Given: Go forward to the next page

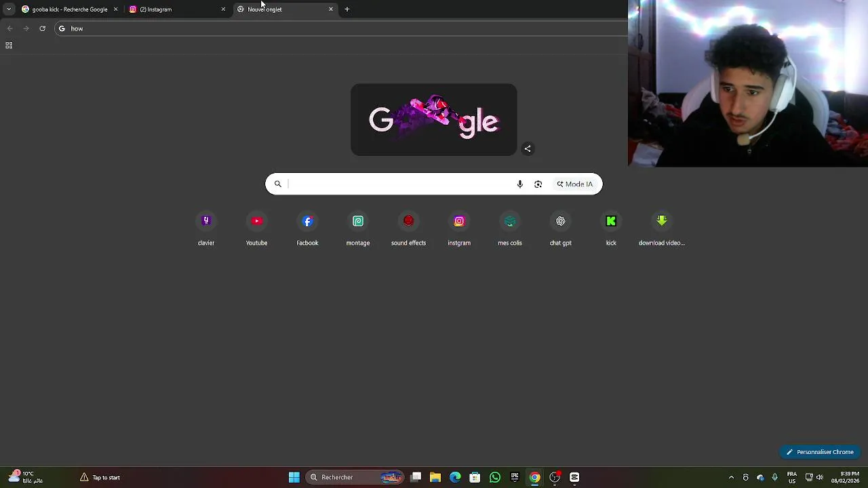Looking at the screenshot, I should point(26,28).
